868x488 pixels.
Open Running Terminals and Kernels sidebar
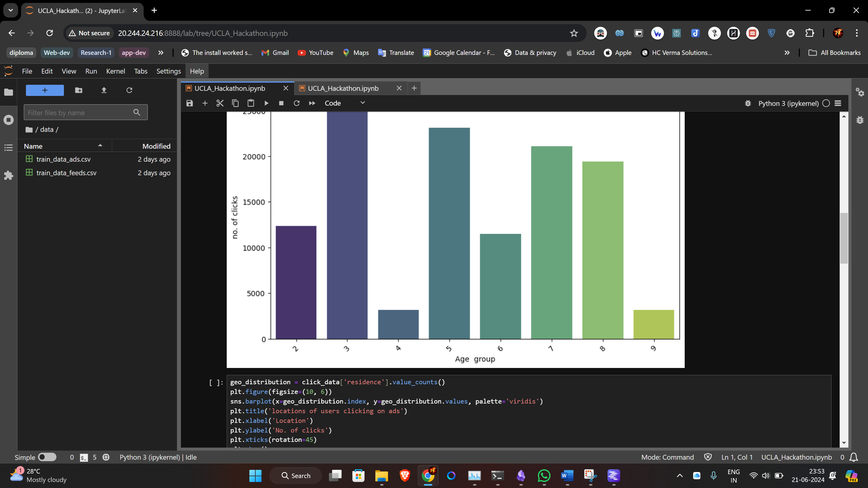coord(8,120)
